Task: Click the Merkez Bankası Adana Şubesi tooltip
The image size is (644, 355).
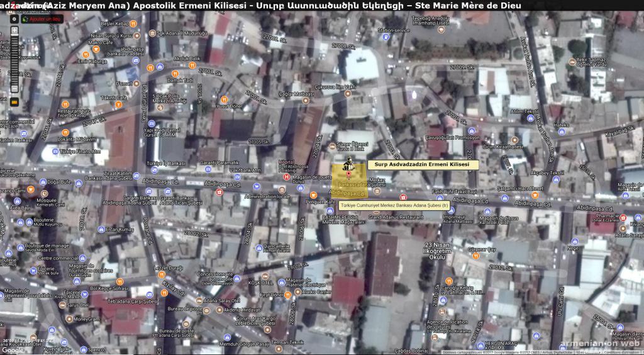Action: pos(394,205)
